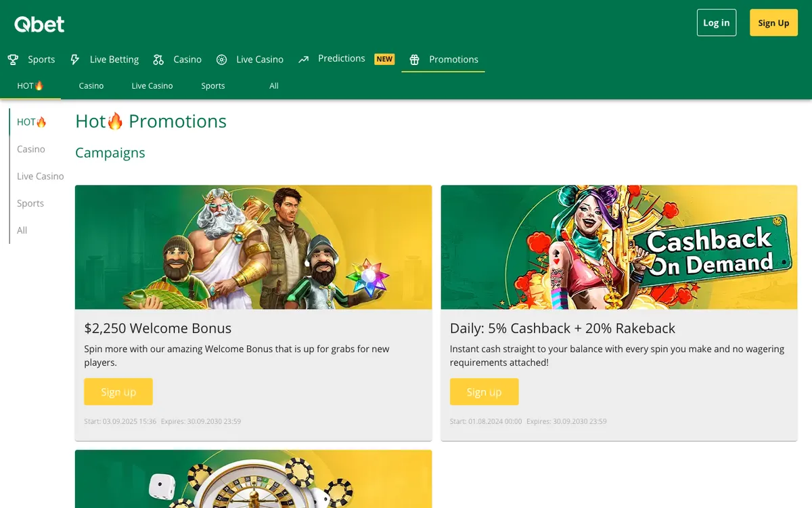
Task: Open the Cashback On Demand banner image
Action: [619, 247]
